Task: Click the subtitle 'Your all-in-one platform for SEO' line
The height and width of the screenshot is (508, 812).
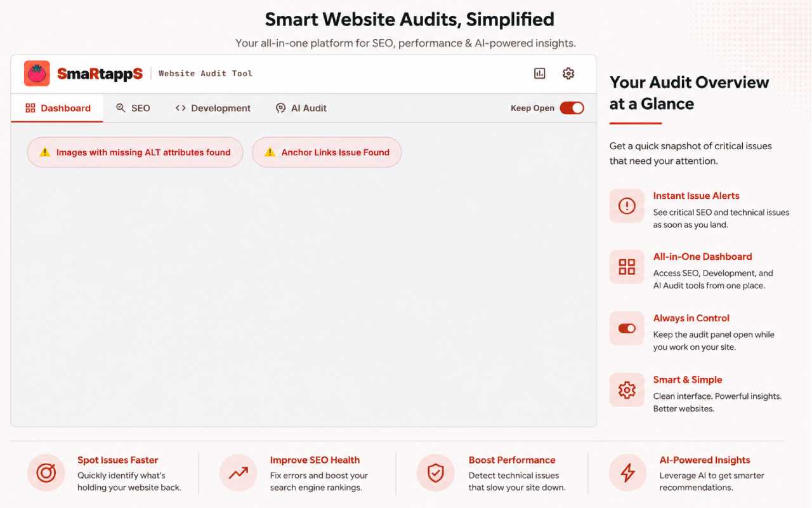Action: point(406,43)
